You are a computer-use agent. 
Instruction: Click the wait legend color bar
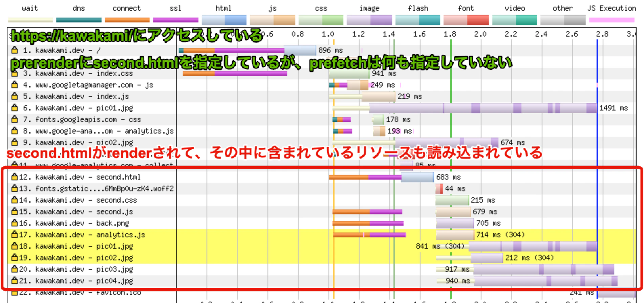30,20
